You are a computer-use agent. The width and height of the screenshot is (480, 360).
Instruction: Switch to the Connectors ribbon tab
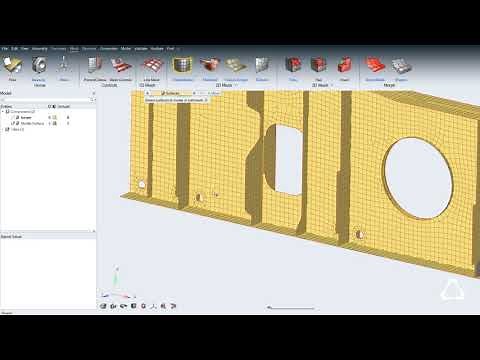tap(109, 49)
